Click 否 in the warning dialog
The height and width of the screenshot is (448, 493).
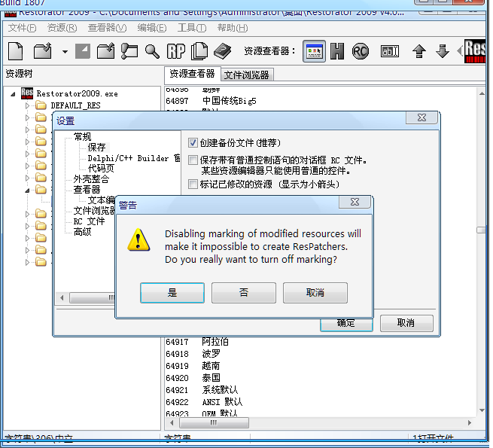(244, 293)
